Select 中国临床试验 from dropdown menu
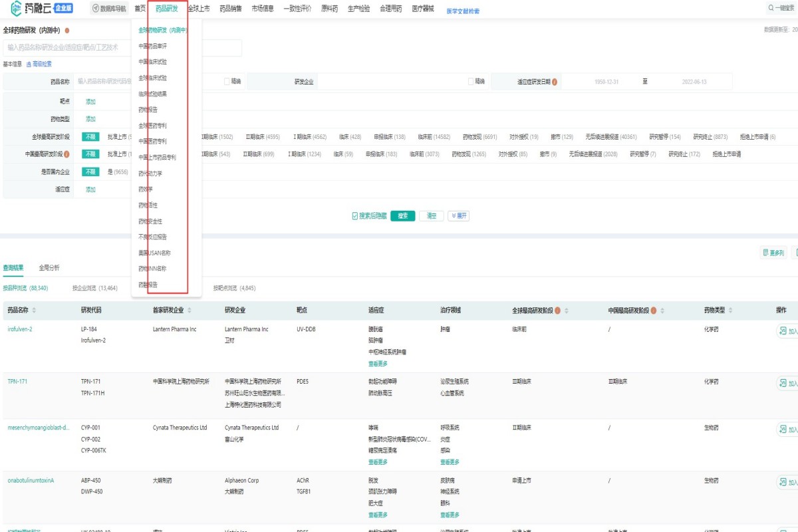 tap(153, 62)
